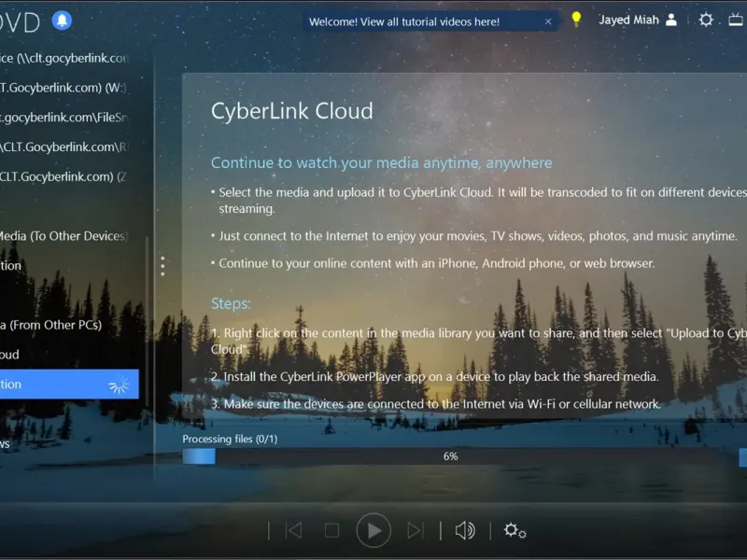Click the 'Steps:' subheading

[x=231, y=303]
